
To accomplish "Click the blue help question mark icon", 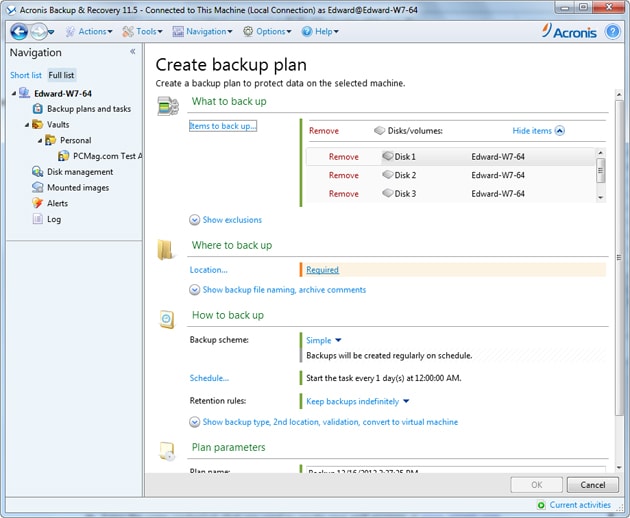I will [613, 31].
